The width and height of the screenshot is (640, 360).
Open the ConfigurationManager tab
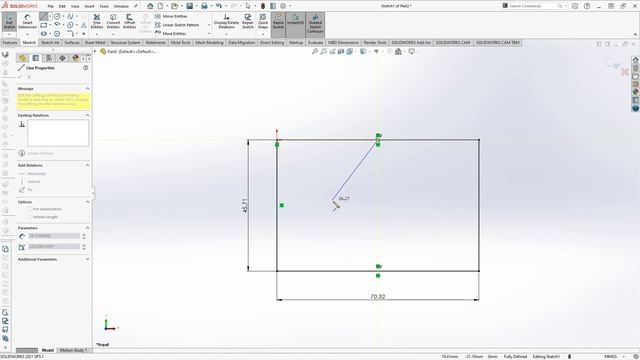pos(49,58)
